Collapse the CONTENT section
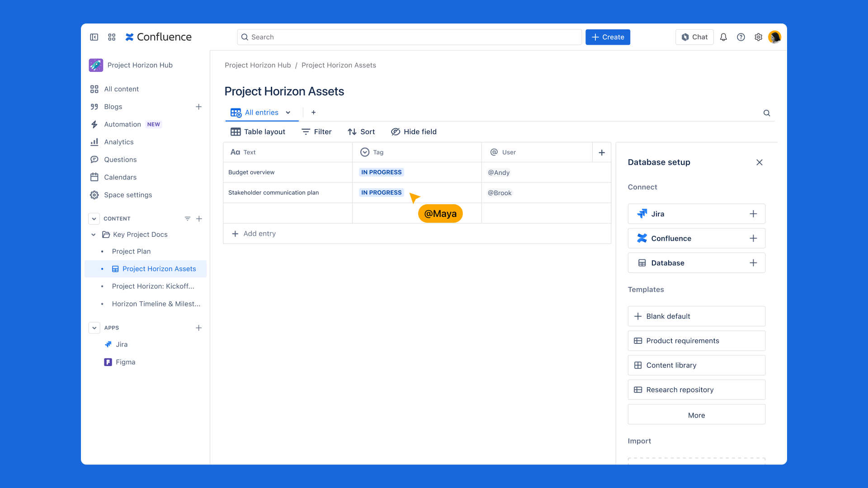 [94, 219]
